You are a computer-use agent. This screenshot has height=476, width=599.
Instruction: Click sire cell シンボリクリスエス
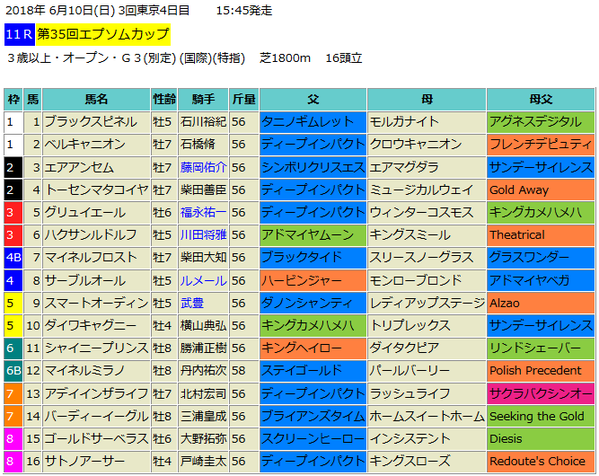pyautogui.click(x=313, y=167)
